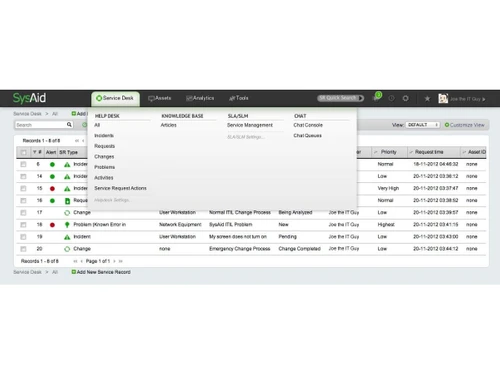The height and width of the screenshot is (375, 500).
Task: Click SLA/SLM Settings link in menu
Action: pyautogui.click(x=246, y=137)
